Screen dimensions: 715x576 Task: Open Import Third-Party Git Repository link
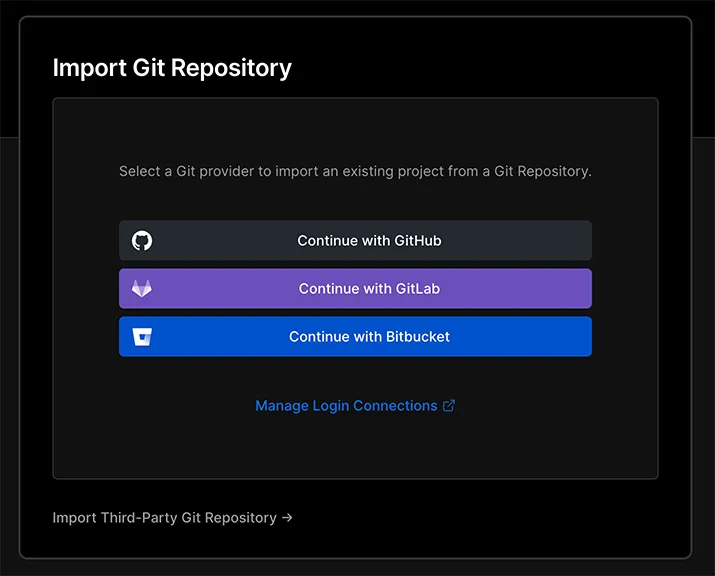point(172,518)
